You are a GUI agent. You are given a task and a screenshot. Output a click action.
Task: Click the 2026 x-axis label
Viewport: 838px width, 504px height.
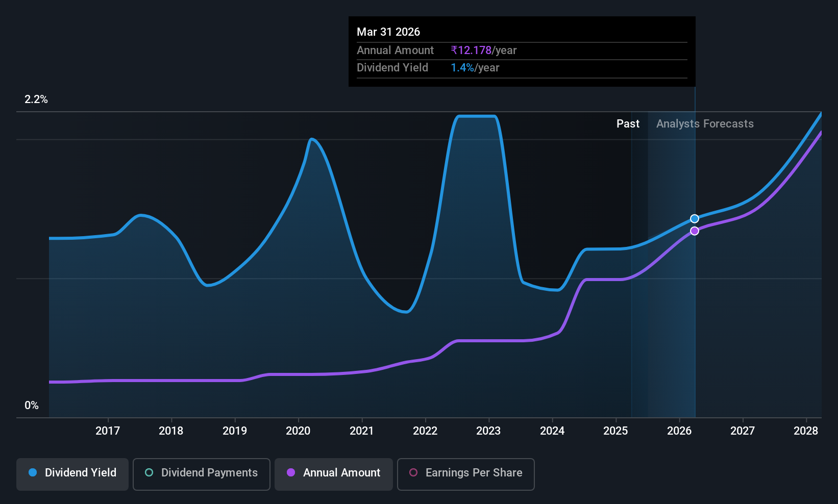click(679, 431)
